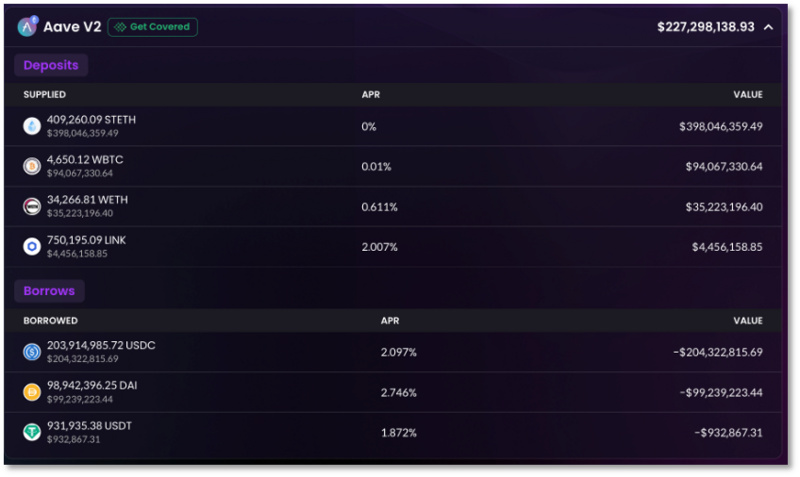
Task: Click the BORROWED column header
Action: pos(51,320)
